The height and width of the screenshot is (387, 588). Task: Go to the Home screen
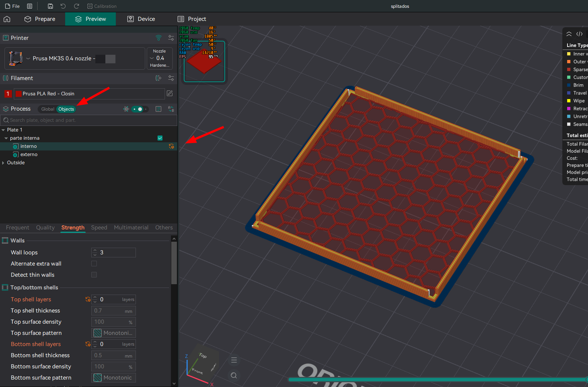(x=7, y=19)
